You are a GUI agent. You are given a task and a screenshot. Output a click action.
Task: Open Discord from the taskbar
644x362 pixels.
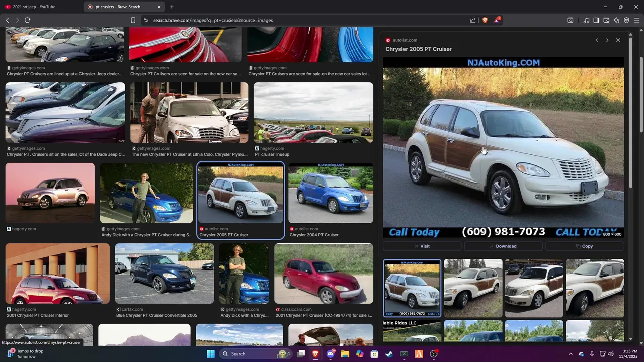point(331,354)
